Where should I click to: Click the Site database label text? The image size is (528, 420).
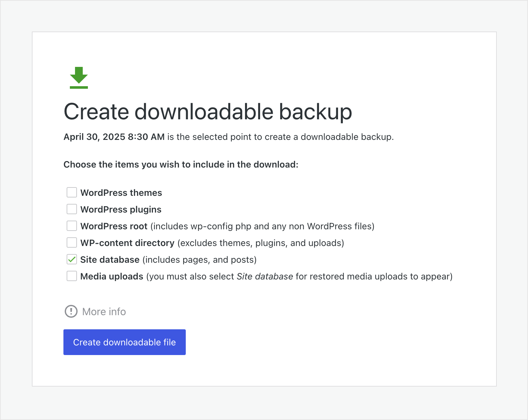tap(110, 259)
